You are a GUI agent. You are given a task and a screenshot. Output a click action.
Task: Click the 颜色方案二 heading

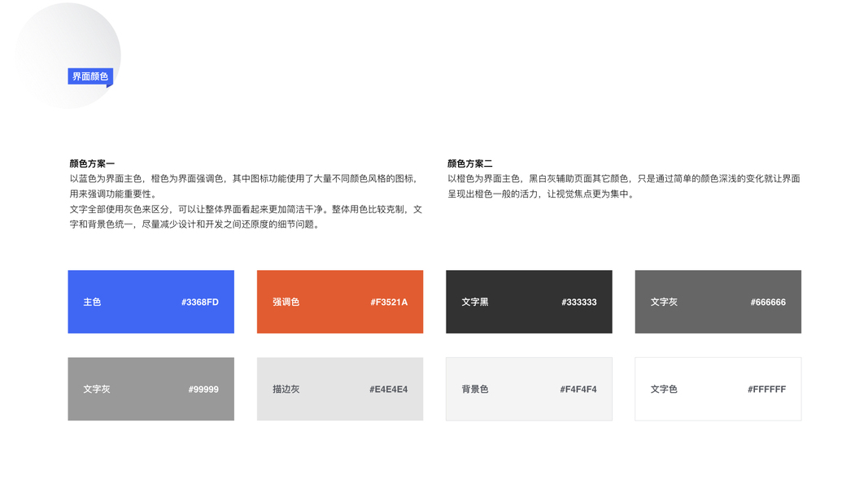[x=470, y=163]
